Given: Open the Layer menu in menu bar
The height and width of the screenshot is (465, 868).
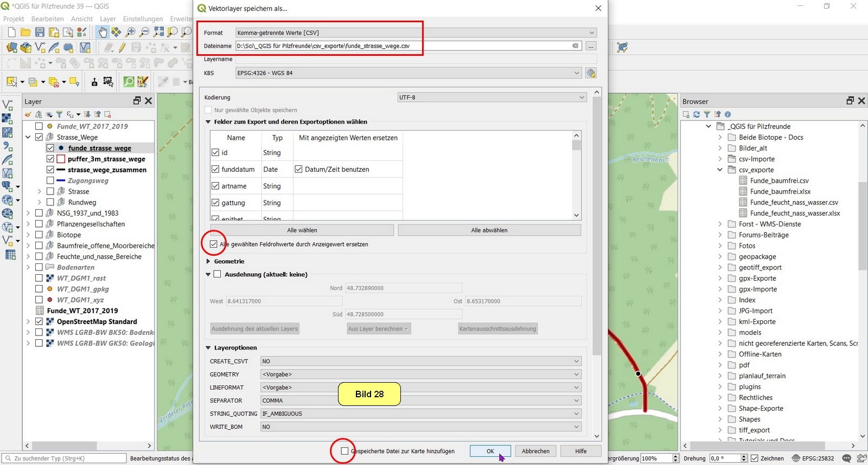Looking at the screenshot, I should point(107,19).
